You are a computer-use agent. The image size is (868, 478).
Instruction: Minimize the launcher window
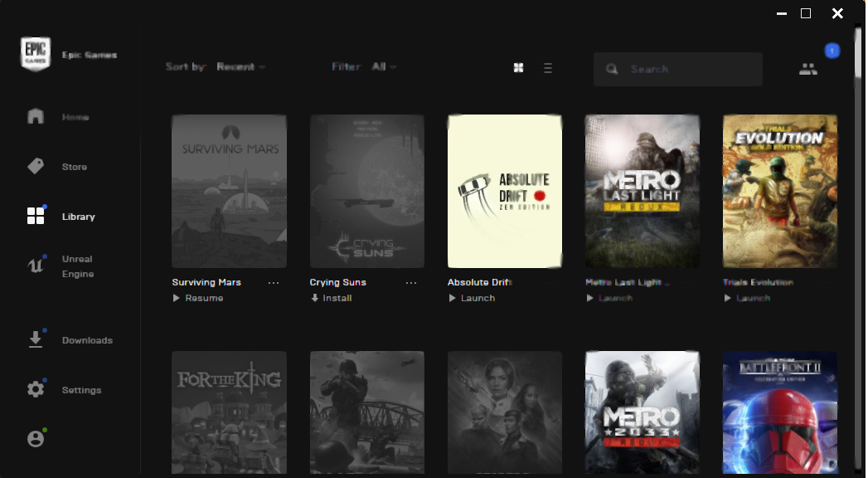pos(782,13)
